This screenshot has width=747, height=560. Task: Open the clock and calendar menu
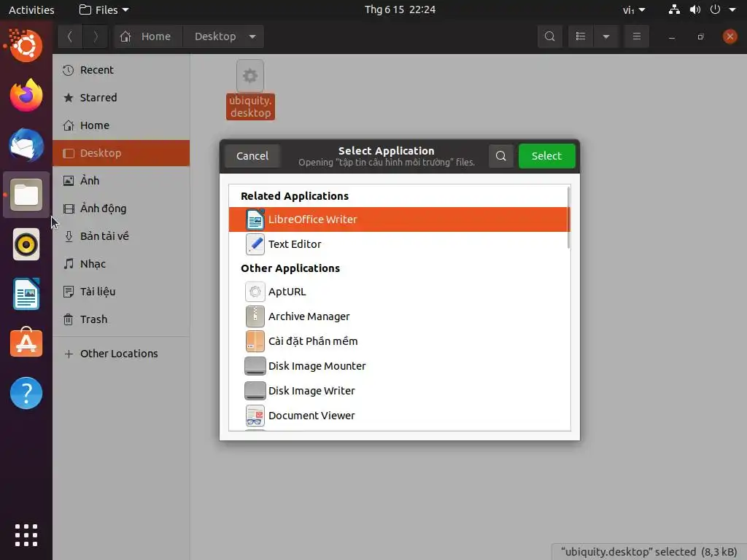click(x=400, y=9)
